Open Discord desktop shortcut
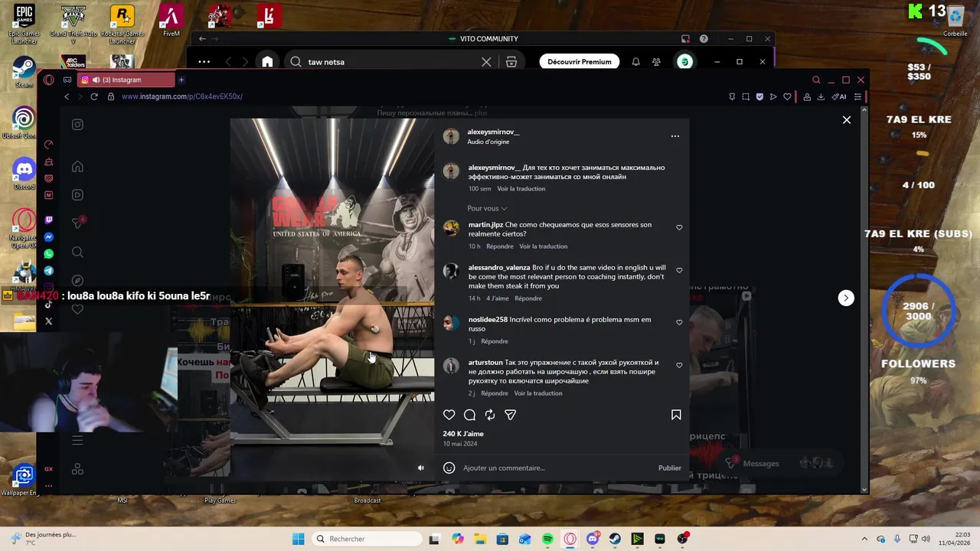The width and height of the screenshot is (980, 551). pos(24,174)
